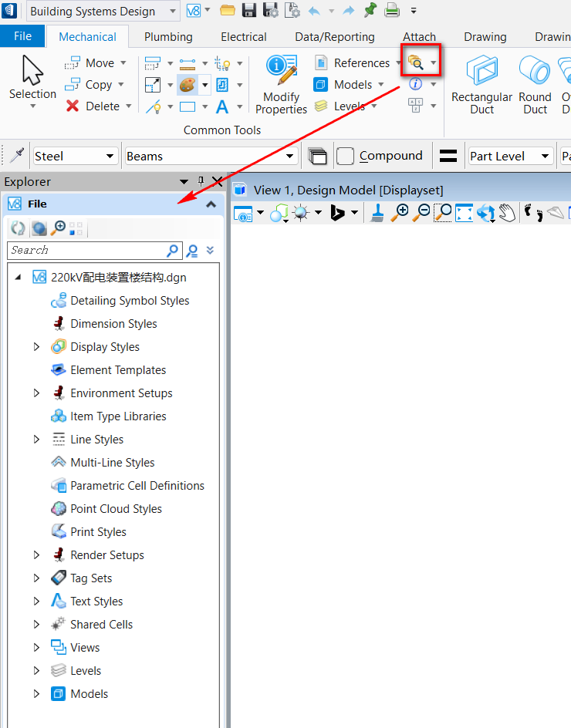
Task: Click Zoom In in view toolbar
Action: pyautogui.click(x=399, y=213)
